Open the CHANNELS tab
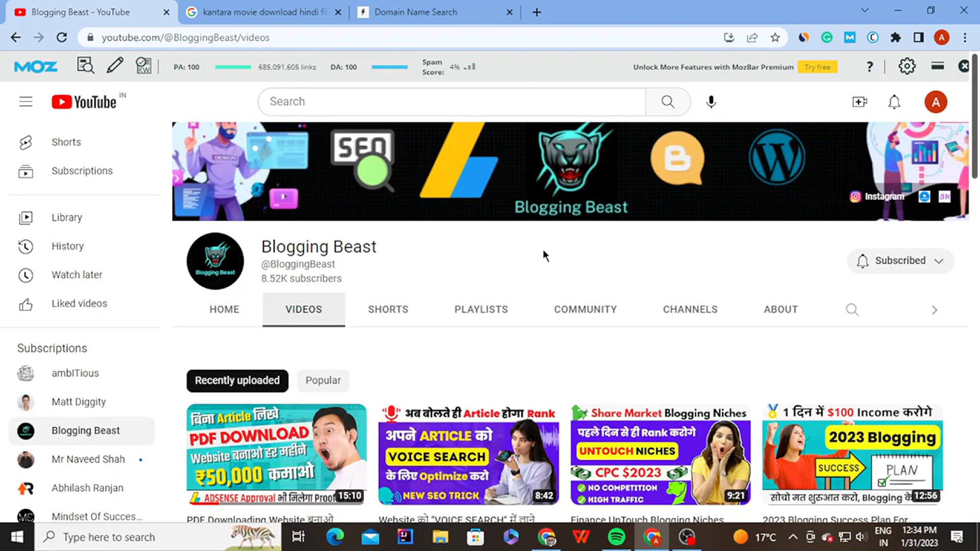 click(x=690, y=310)
